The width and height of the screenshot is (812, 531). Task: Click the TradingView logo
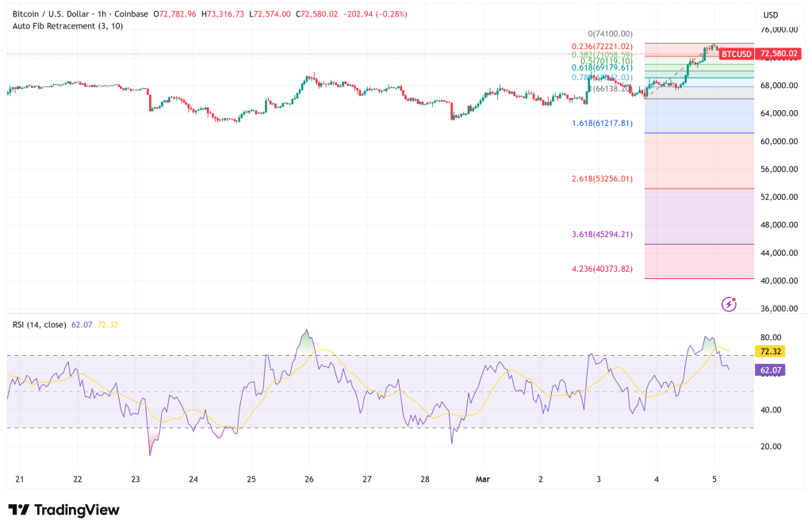63,510
